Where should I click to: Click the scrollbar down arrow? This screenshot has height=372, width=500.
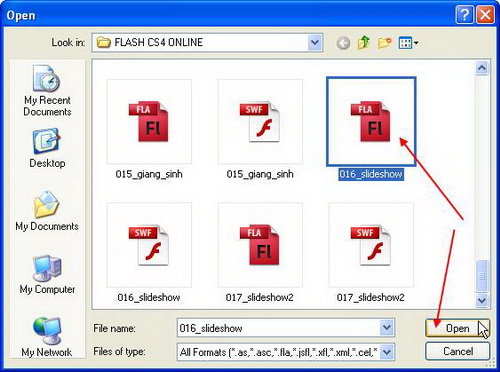click(x=482, y=300)
